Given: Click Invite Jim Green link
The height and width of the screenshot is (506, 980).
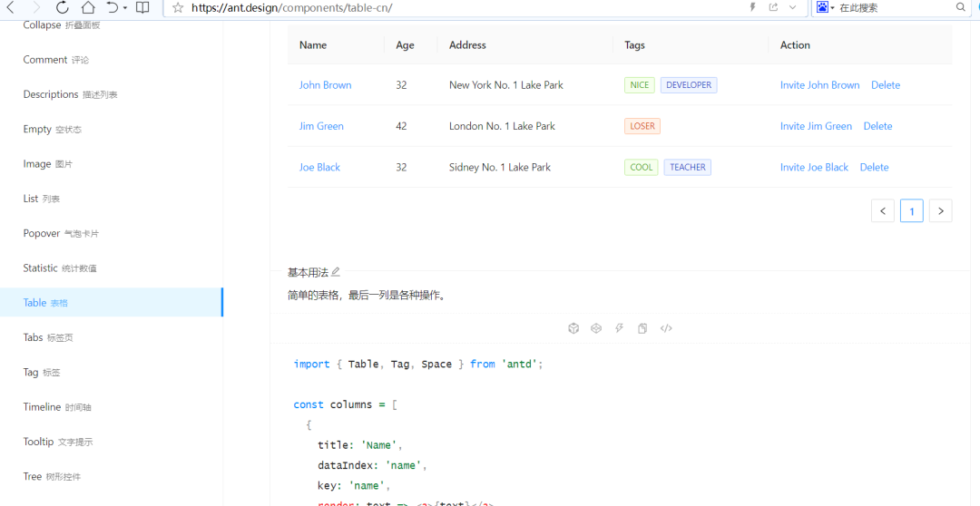Looking at the screenshot, I should point(816,126).
